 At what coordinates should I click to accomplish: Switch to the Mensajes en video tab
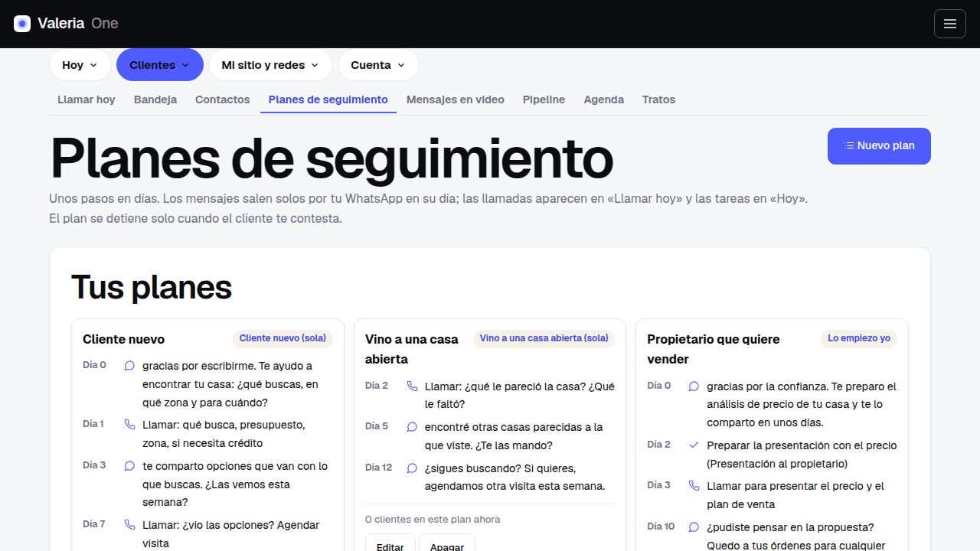[456, 99]
